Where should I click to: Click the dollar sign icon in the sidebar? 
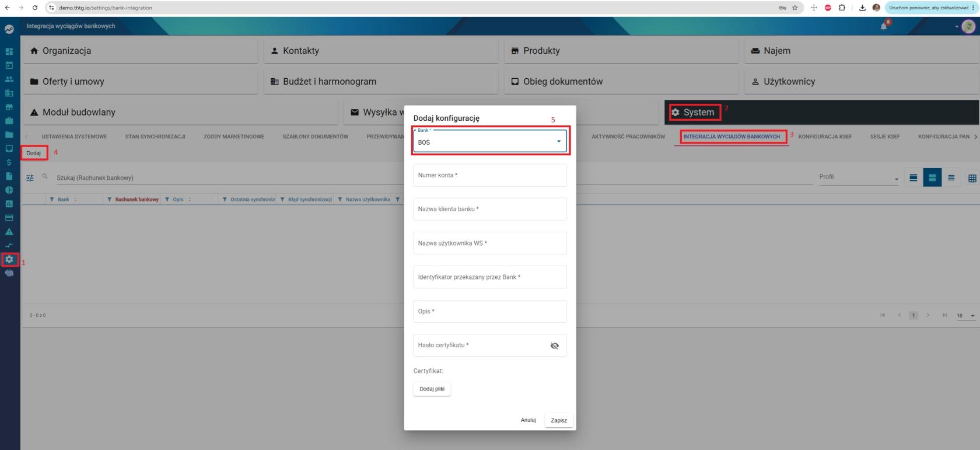pyautogui.click(x=9, y=162)
